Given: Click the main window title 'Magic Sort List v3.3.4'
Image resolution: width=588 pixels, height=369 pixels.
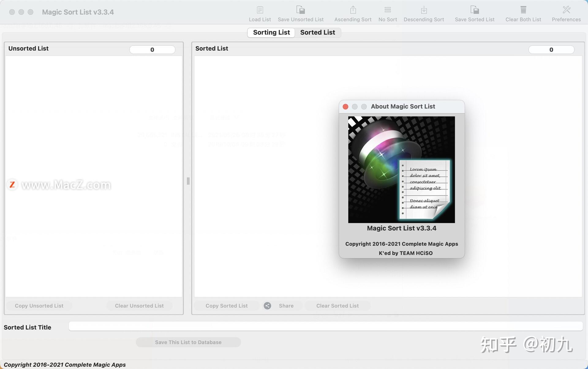Looking at the screenshot, I should point(78,12).
